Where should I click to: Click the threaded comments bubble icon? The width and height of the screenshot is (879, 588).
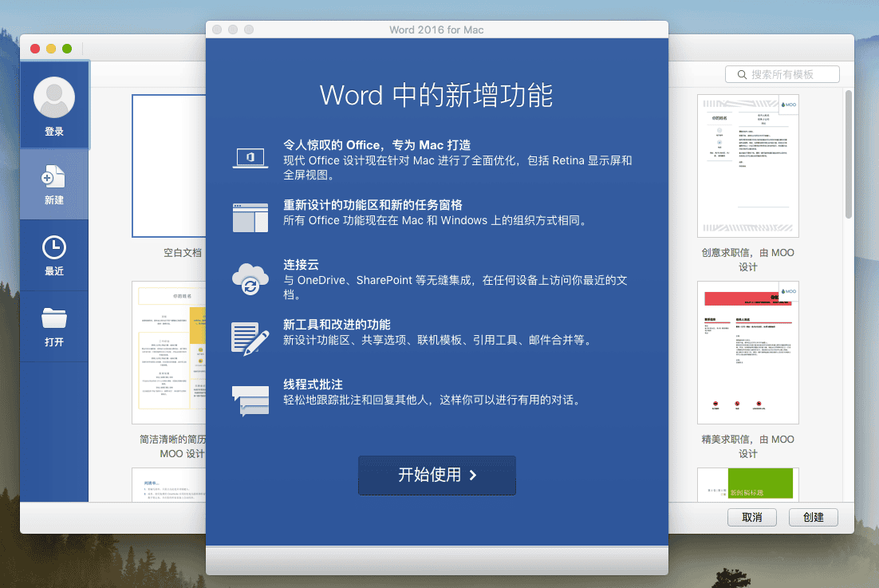250,401
